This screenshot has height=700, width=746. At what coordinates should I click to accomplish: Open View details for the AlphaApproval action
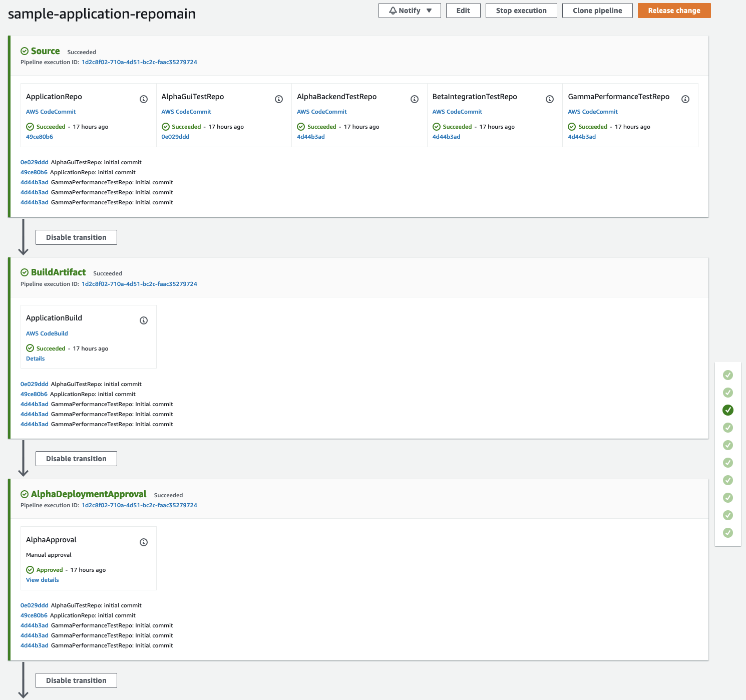pos(42,579)
